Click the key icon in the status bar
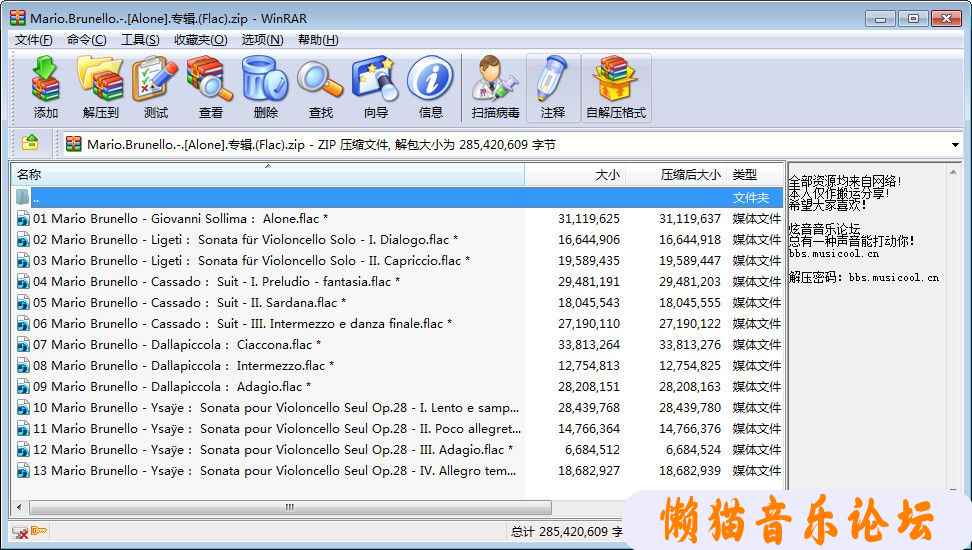This screenshot has height=550, width=972. click(39, 531)
